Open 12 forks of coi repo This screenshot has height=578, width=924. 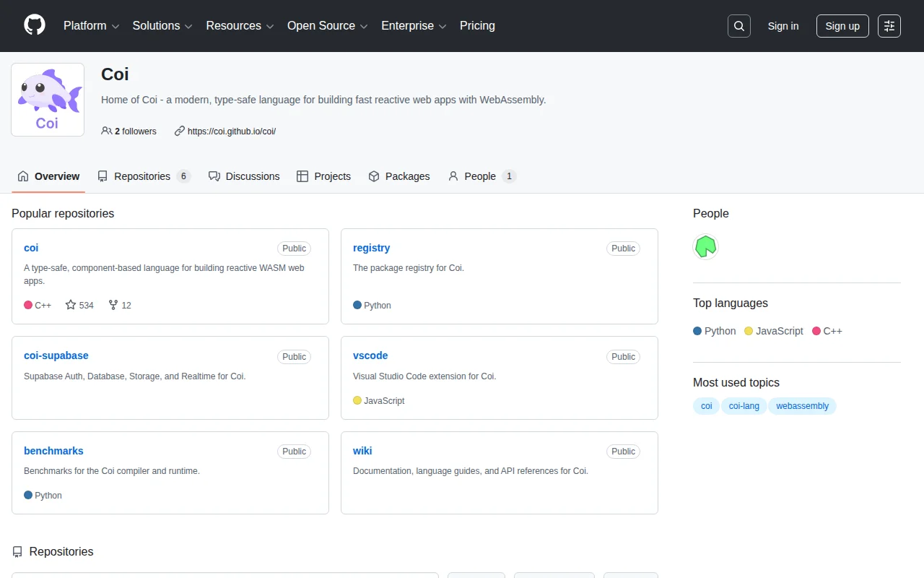(120, 305)
